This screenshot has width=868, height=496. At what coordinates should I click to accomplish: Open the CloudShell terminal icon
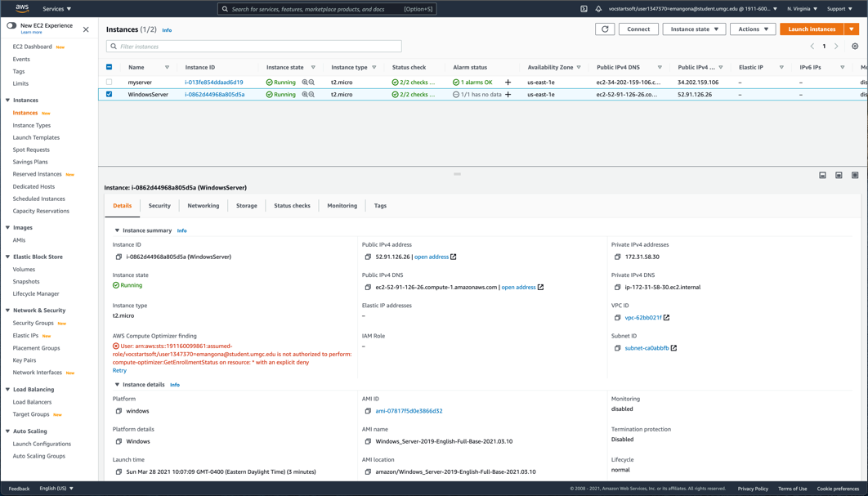coord(584,9)
